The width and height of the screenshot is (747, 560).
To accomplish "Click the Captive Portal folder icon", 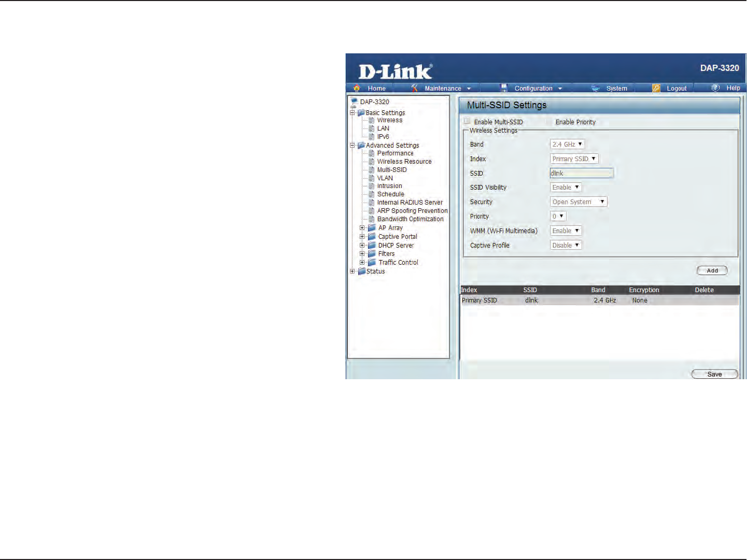I will tap(372, 237).
